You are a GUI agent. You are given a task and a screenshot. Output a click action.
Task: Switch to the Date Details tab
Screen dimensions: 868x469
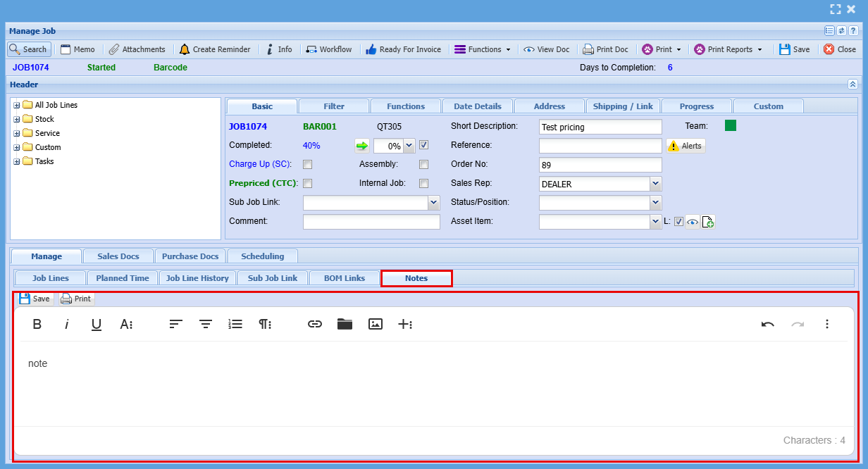coord(477,106)
